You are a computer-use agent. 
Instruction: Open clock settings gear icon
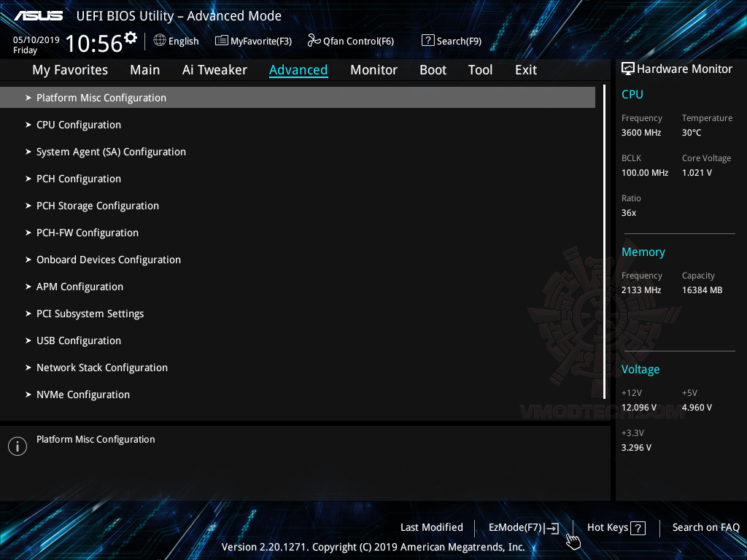(131, 38)
